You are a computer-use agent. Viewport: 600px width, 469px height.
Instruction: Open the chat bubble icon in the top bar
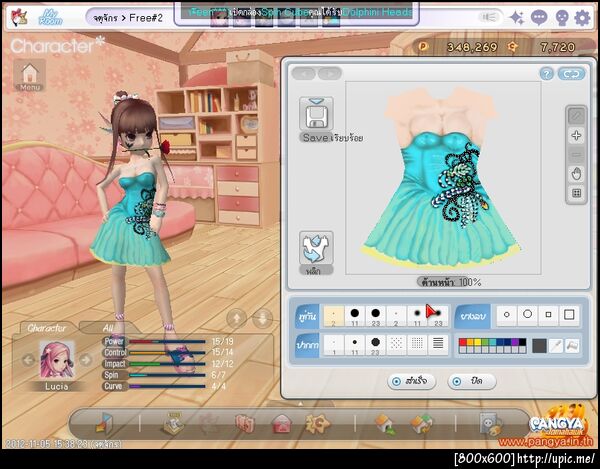(539, 18)
